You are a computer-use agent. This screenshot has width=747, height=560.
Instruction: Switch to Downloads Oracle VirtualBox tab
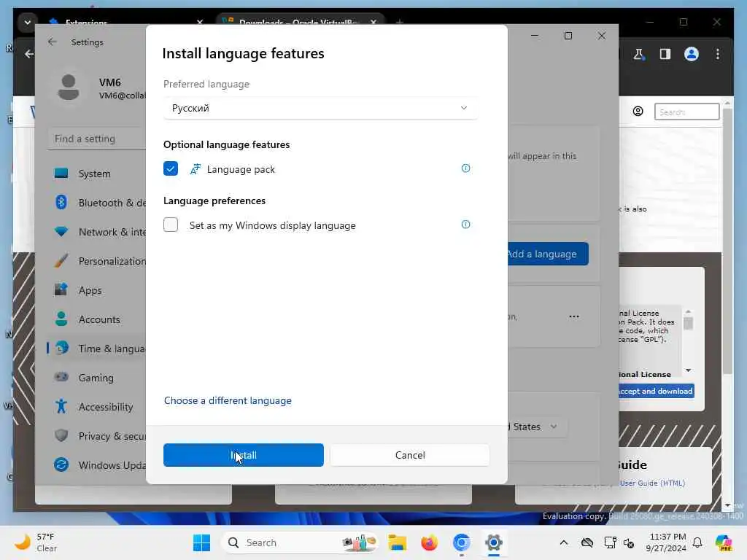click(x=300, y=23)
